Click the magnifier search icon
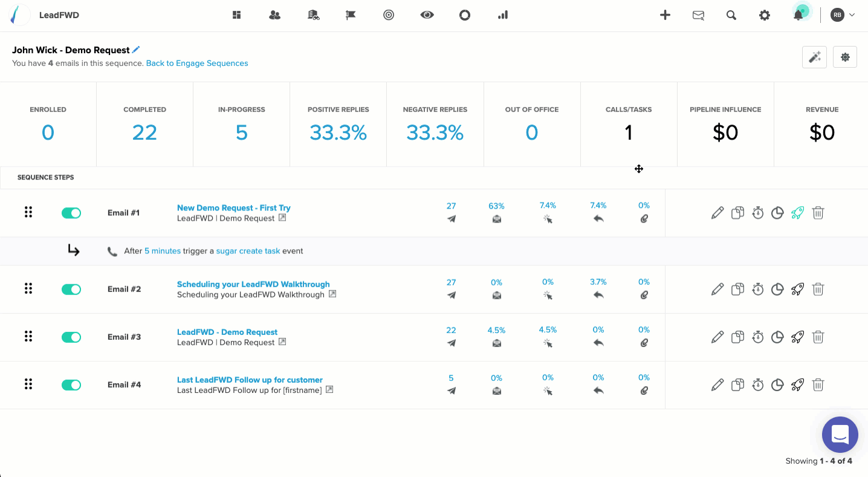This screenshot has width=868, height=477. 731,15
